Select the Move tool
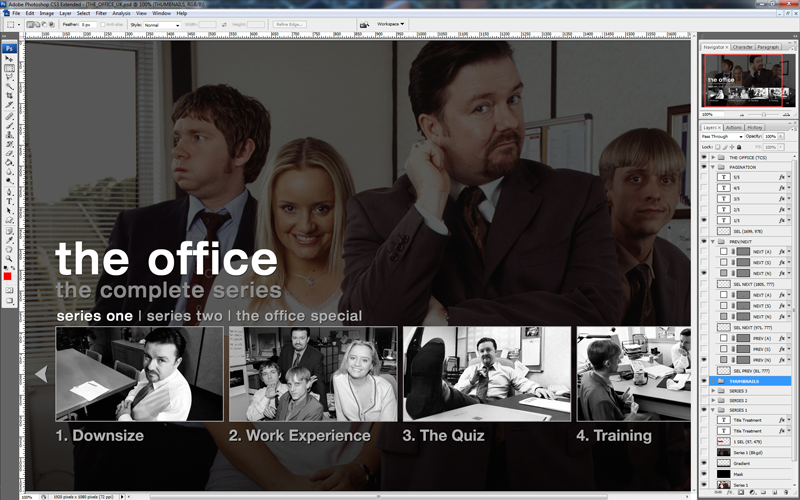This screenshot has height=500, width=800. pos(9,59)
